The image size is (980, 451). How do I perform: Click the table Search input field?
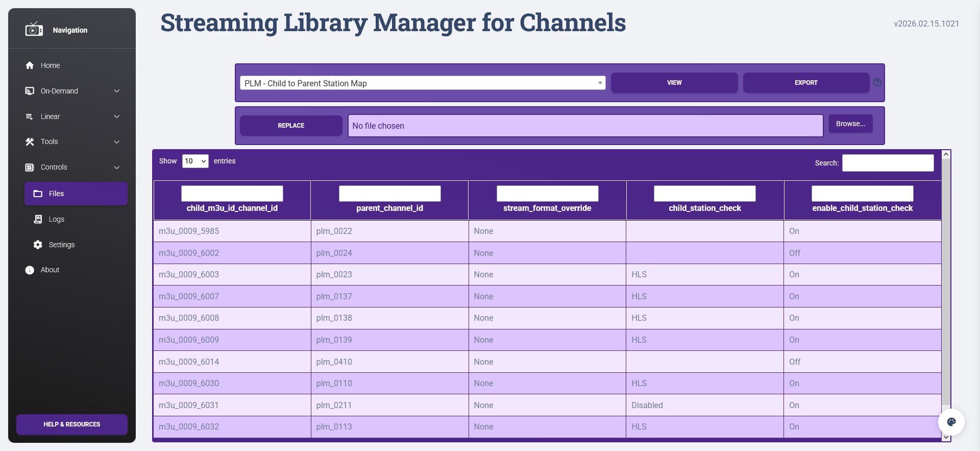pyautogui.click(x=888, y=163)
